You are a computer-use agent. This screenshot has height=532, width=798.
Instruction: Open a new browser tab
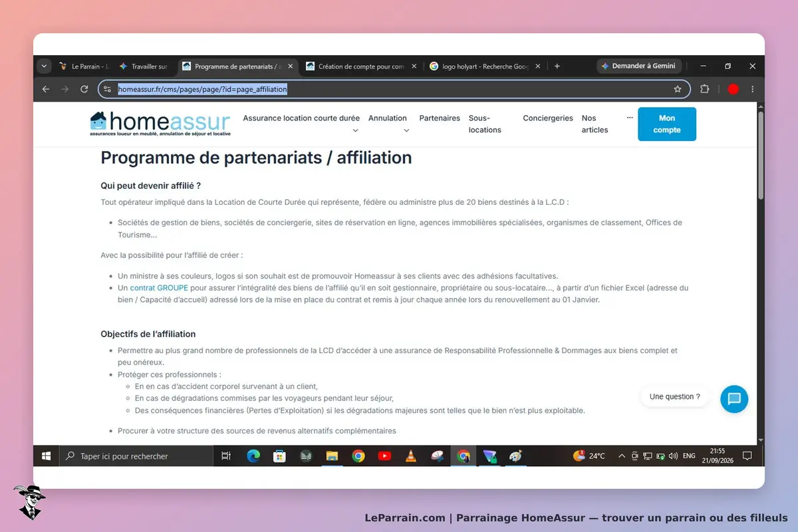557,66
